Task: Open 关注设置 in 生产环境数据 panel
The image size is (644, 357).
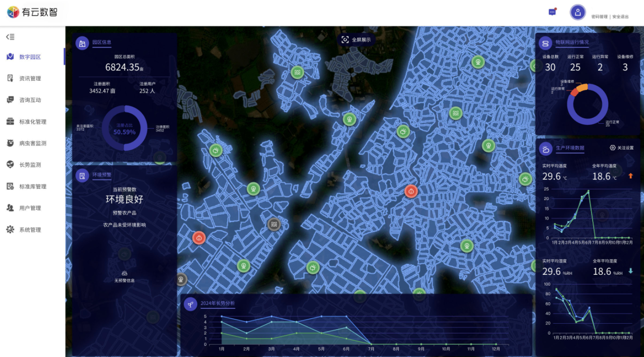Action: point(621,148)
